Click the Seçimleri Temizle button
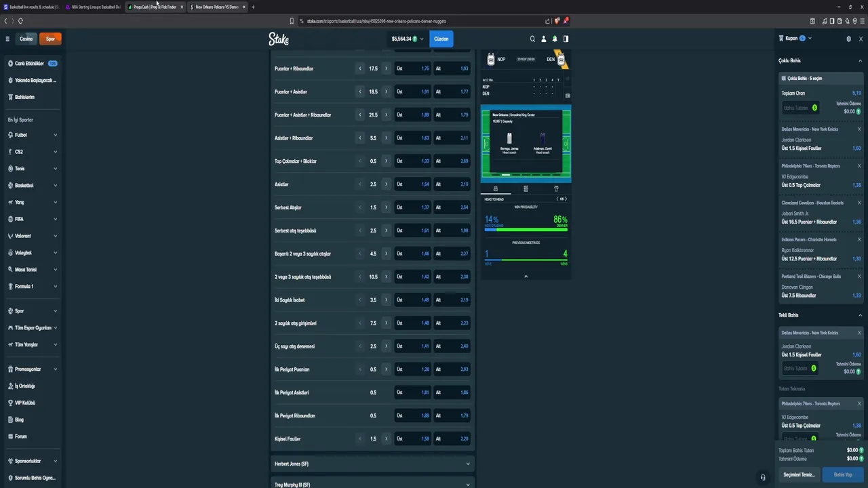 [x=799, y=474]
